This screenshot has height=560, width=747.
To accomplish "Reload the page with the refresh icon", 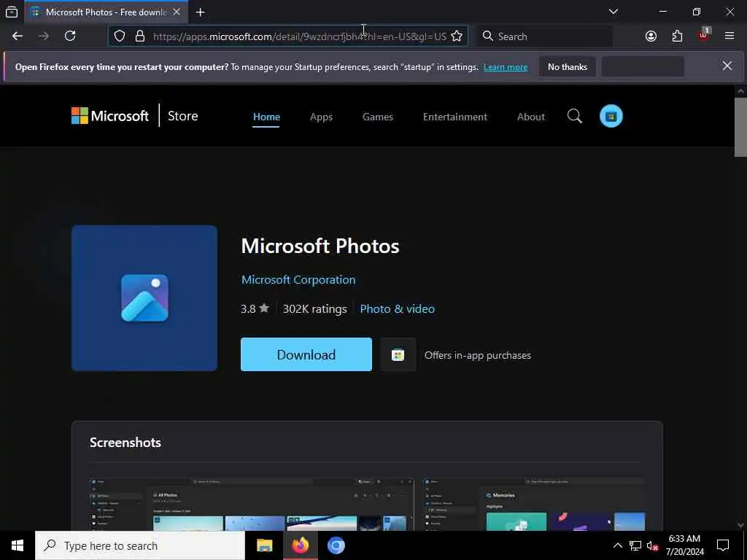I will point(70,36).
